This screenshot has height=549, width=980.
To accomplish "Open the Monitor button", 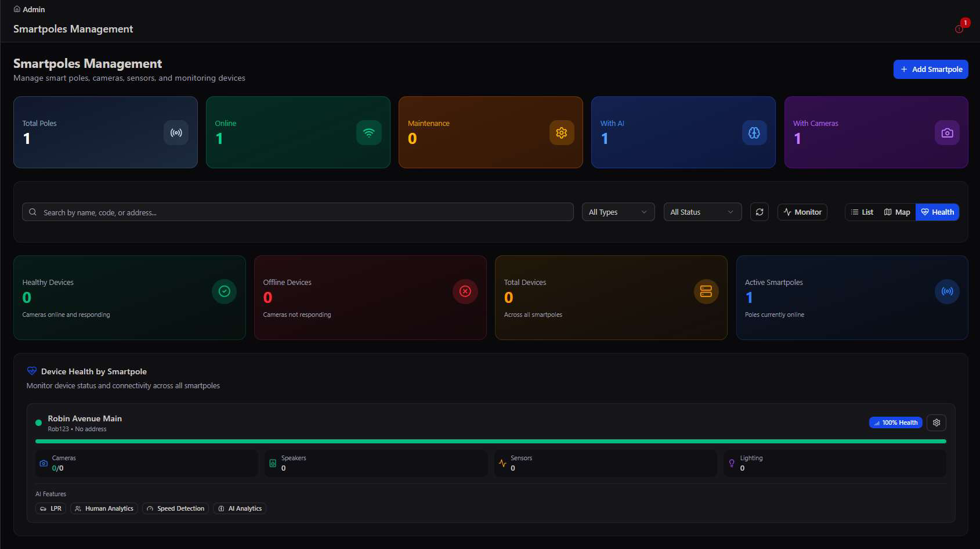I will click(x=802, y=212).
